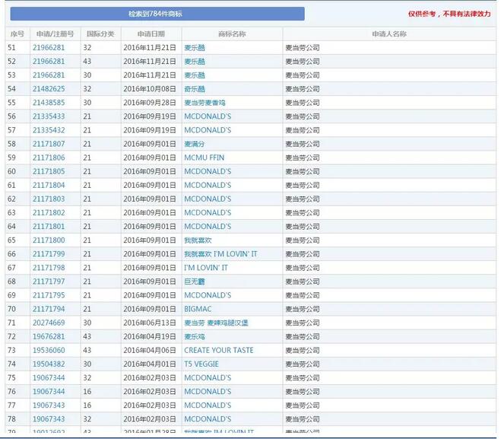Image resolution: width=504 pixels, height=439 pixels.
Task: Click date cell 2016年04月06日
Action: coord(150,350)
